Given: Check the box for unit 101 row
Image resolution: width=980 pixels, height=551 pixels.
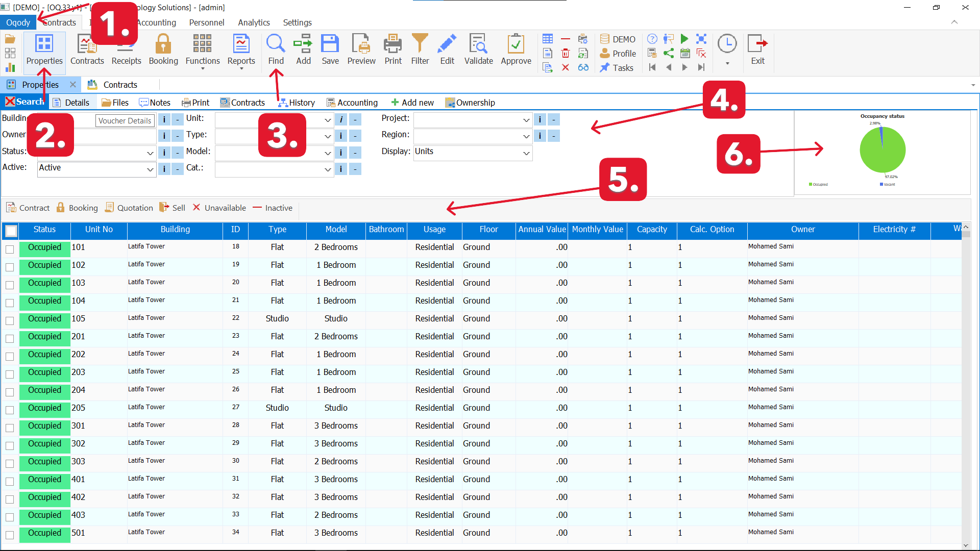Looking at the screenshot, I should pyautogui.click(x=10, y=249).
